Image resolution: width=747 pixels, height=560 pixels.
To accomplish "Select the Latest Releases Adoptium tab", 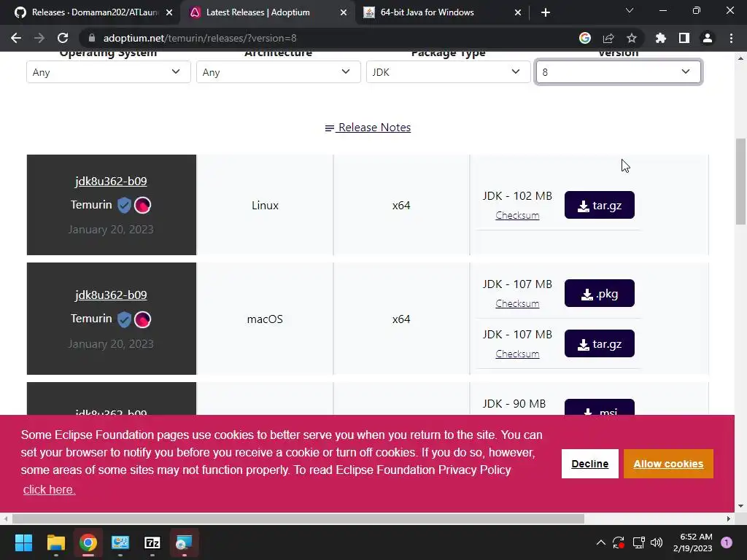I will click(x=267, y=12).
